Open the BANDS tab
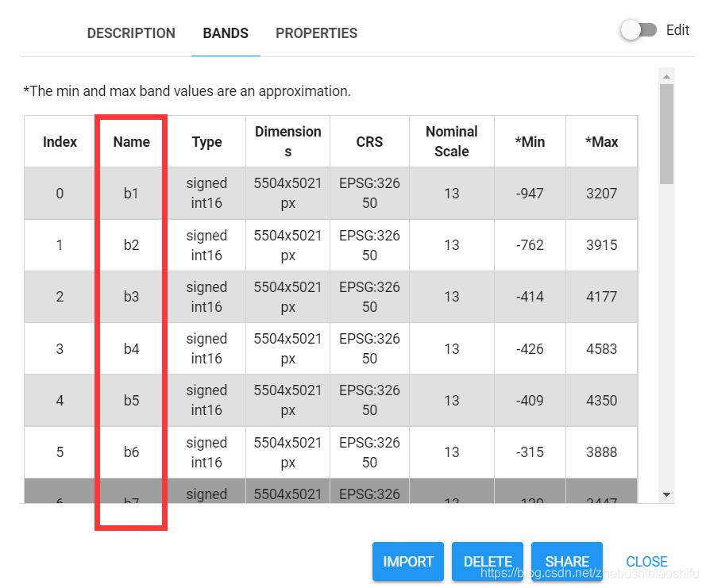The image size is (706, 588). click(x=226, y=33)
